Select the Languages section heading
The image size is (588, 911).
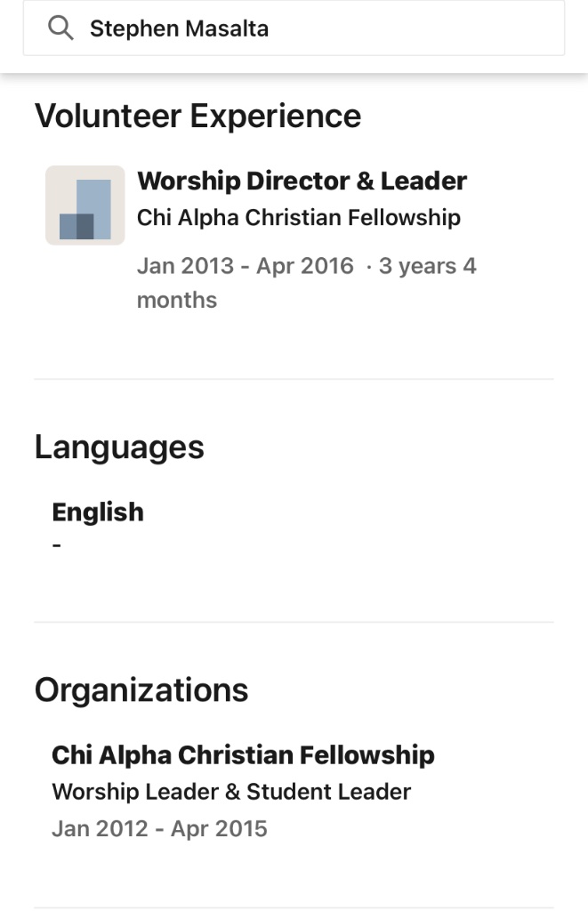point(119,447)
